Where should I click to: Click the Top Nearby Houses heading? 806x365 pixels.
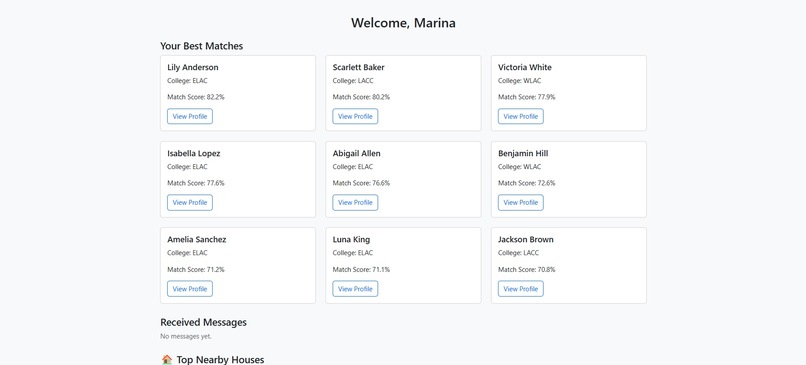coord(220,359)
